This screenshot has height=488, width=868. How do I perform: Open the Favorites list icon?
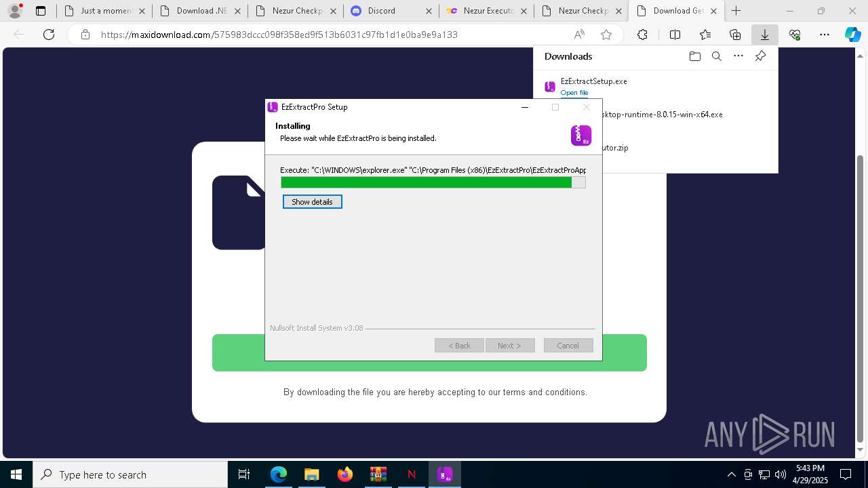click(705, 35)
